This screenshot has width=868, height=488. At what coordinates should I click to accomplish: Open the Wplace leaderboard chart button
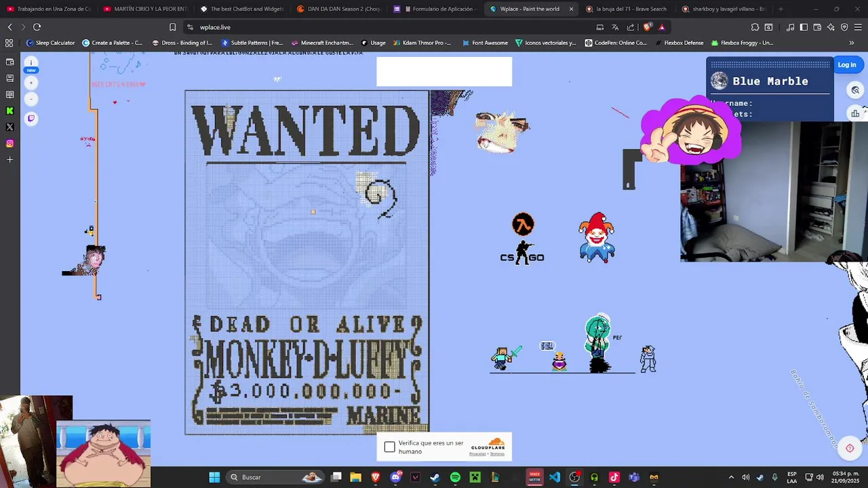point(855,113)
